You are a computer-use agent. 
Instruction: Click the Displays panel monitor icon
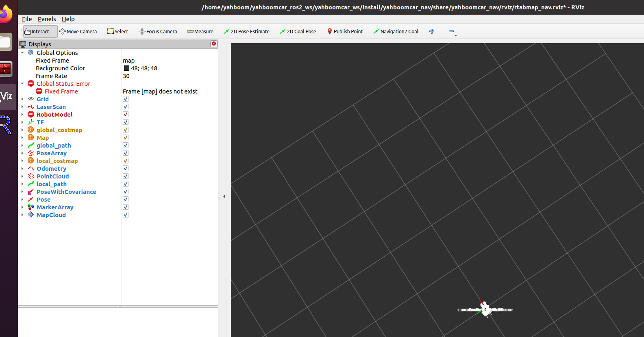(23, 44)
